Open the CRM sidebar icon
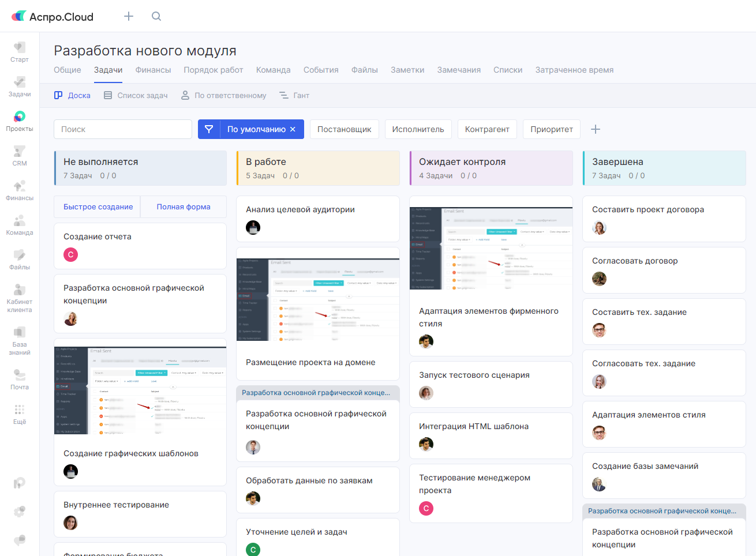This screenshot has height=556, width=756. [x=20, y=156]
